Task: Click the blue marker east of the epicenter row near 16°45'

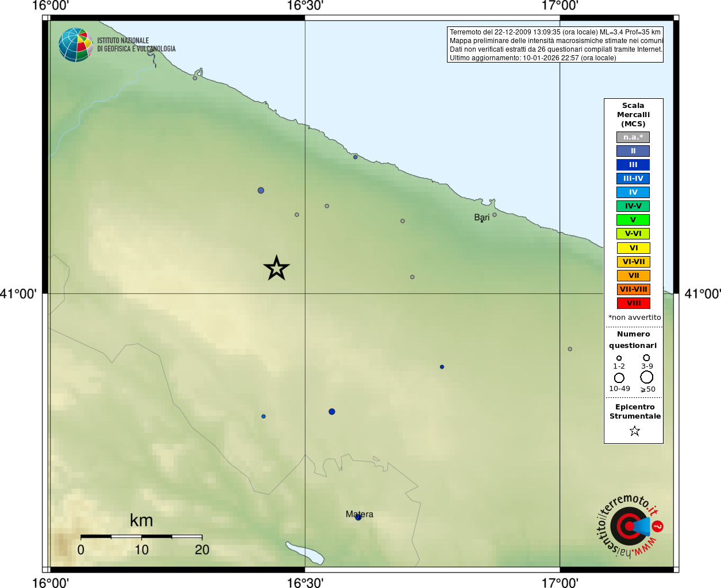Action: 442,367
